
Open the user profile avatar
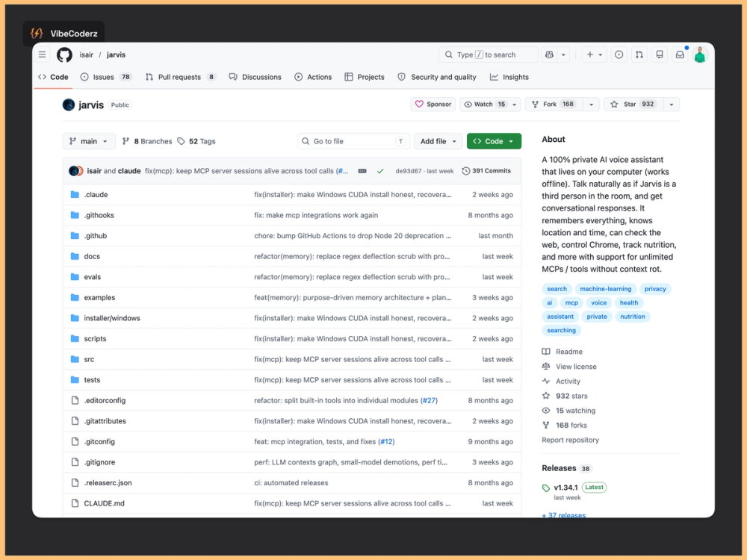[x=700, y=55]
